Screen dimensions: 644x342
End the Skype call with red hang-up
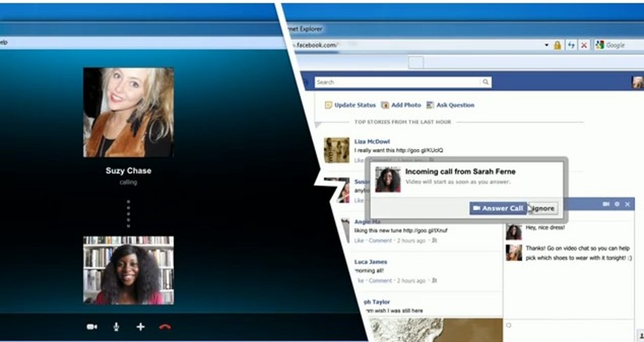coord(165,327)
